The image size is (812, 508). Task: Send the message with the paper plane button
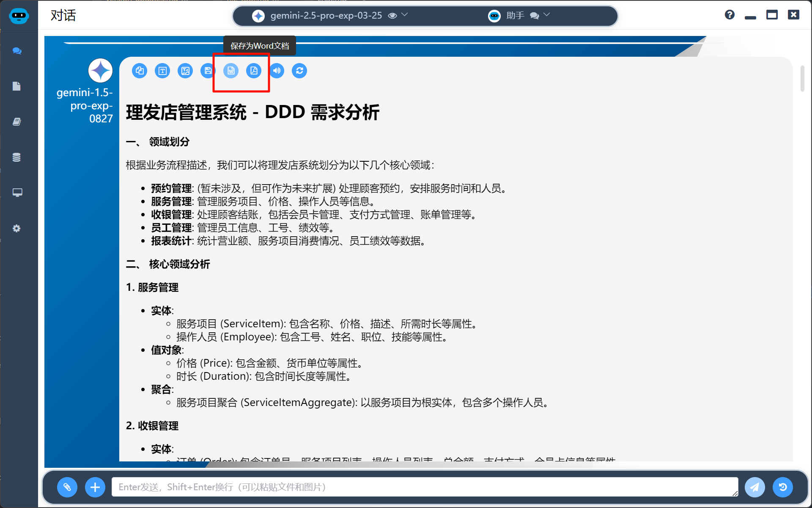[755, 487]
